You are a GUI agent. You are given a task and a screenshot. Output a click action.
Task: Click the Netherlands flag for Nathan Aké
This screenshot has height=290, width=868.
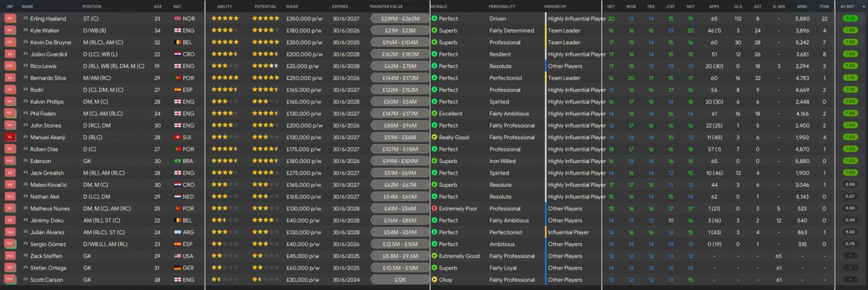point(178,197)
